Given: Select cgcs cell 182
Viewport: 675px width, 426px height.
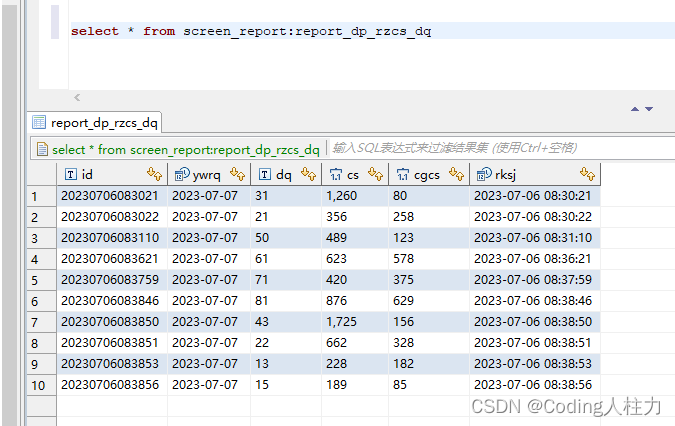Looking at the screenshot, I should 429,364.
